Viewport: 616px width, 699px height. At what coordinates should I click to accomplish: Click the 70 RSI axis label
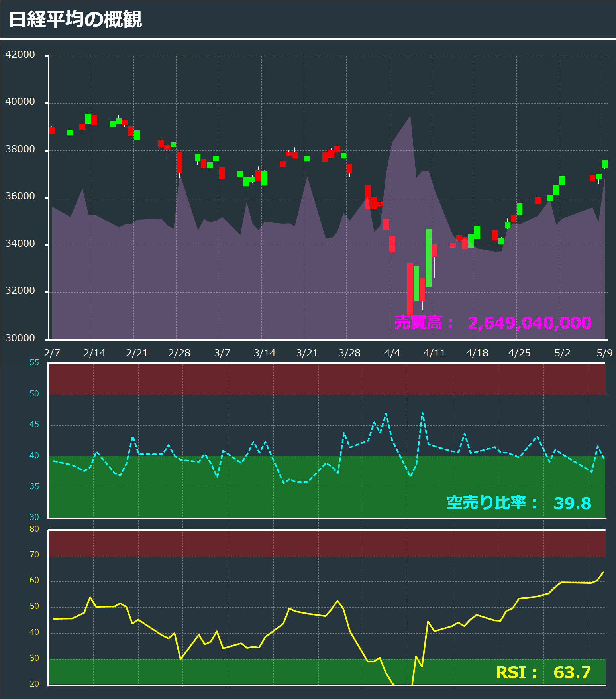(34, 555)
